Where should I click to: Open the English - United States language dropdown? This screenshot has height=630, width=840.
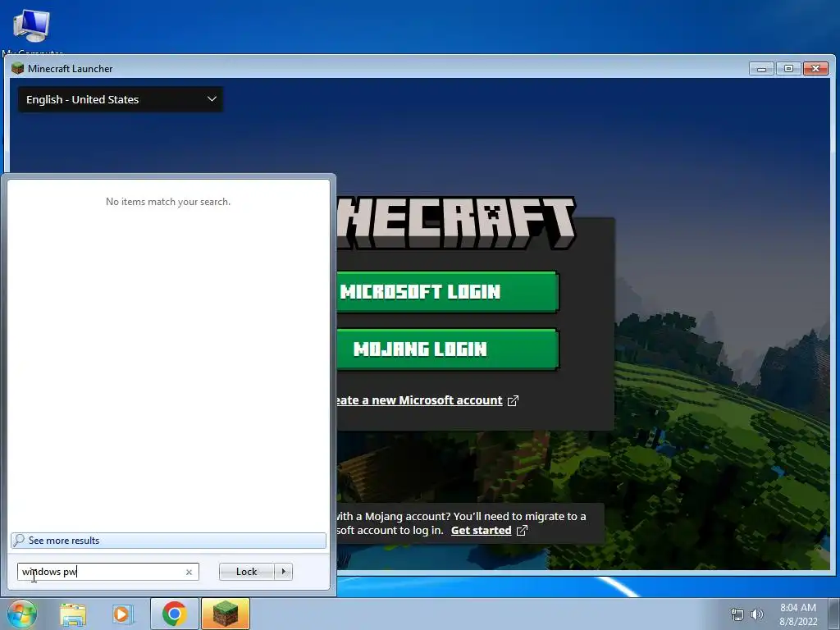pyautogui.click(x=121, y=99)
